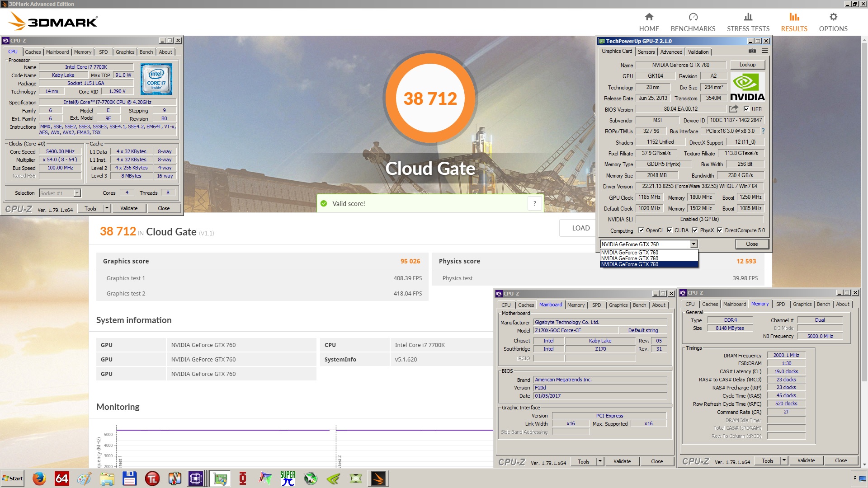Switch to Caches tab in top-left CPU-Z
This screenshot has height=488, width=868.
pos(33,52)
